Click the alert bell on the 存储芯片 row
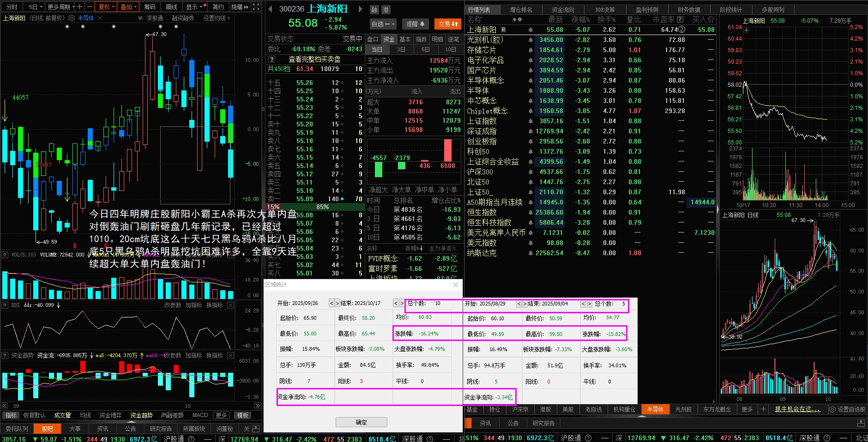 point(530,50)
